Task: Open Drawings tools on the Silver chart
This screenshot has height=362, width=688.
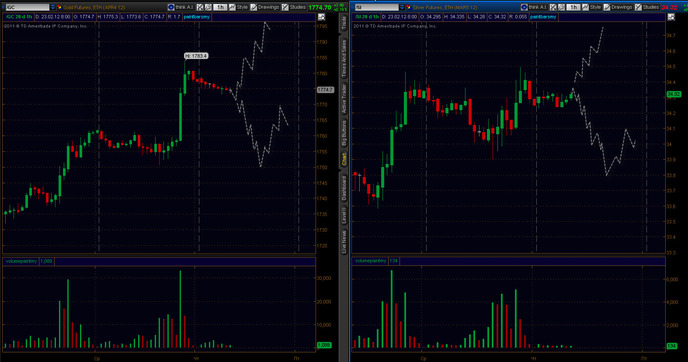Action: [618, 7]
